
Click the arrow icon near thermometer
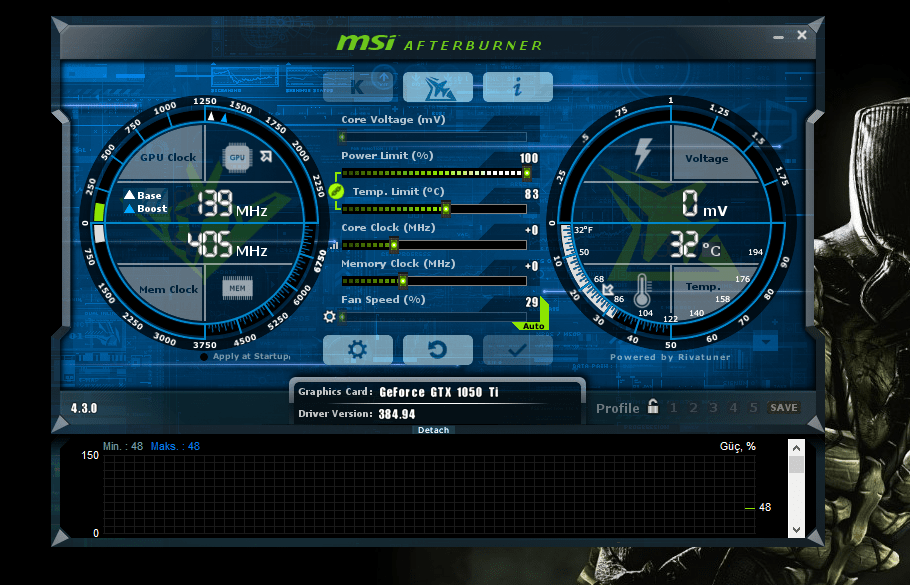[608, 289]
